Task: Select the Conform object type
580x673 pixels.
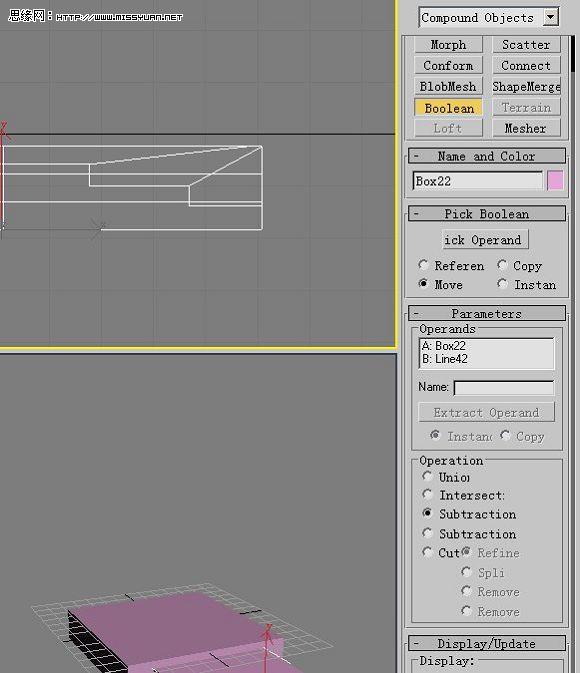Action: point(448,66)
